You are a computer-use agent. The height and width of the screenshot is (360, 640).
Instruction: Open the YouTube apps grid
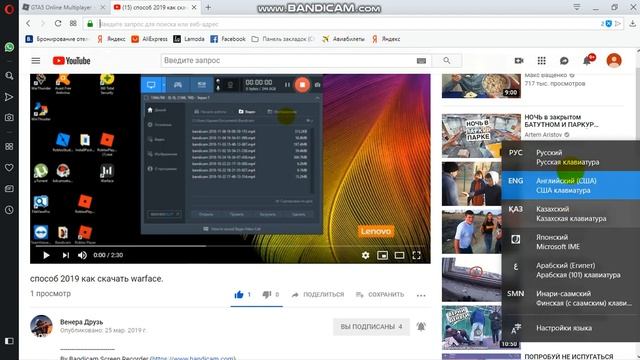(542, 61)
